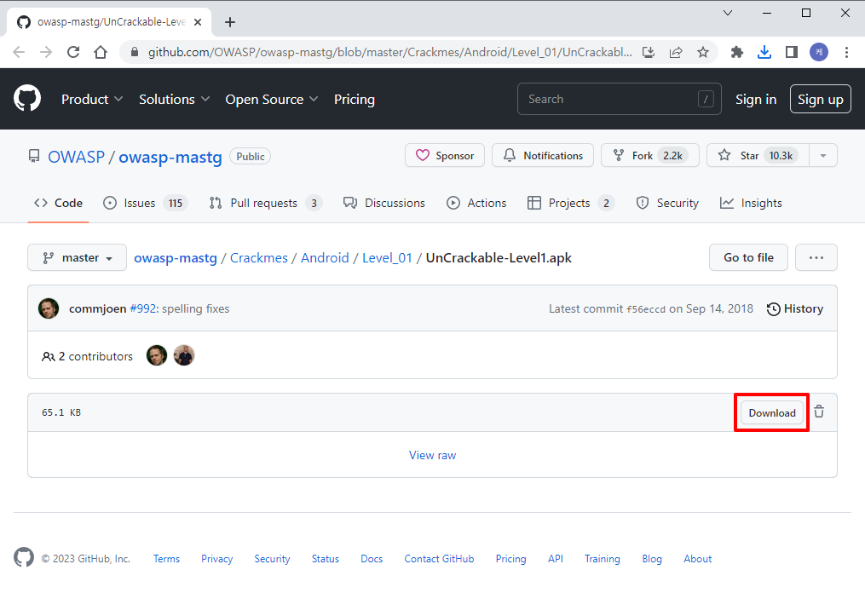Open the tab search chevron in the title bar
The width and height of the screenshot is (865, 616).
click(x=728, y=13)
